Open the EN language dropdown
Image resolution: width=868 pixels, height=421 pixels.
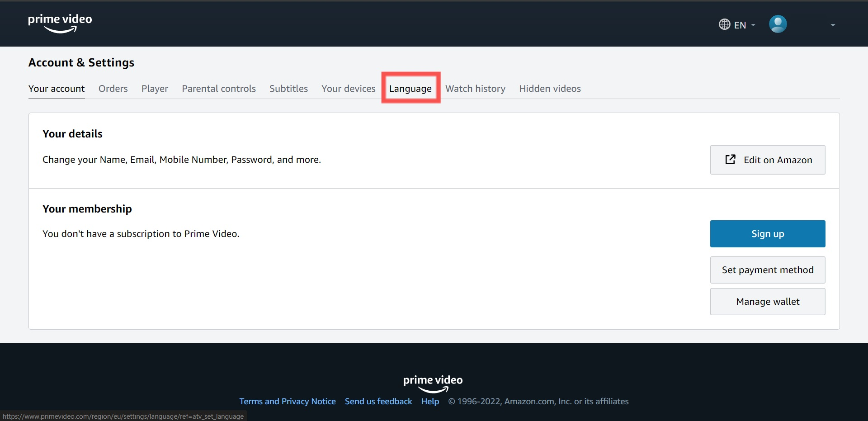click(737, 25)
